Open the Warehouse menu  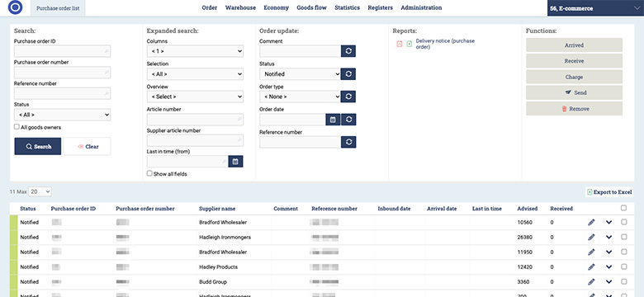pyautogui.click(x=240, y=7)
